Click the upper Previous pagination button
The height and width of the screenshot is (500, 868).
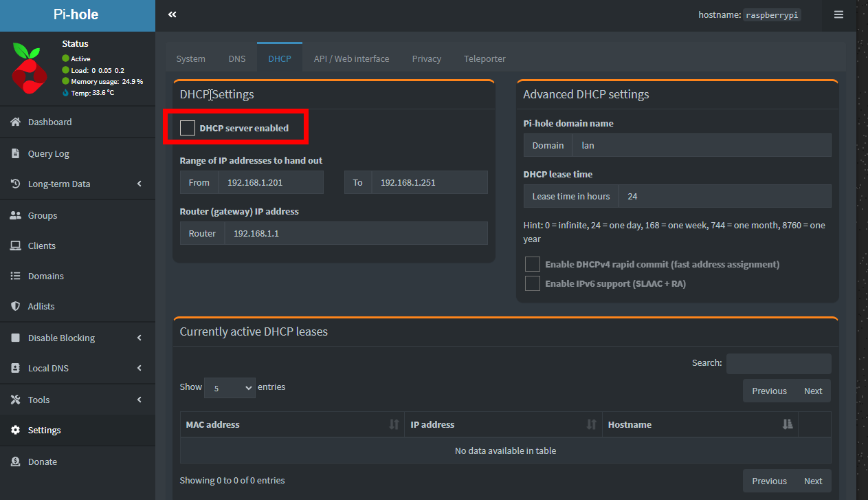[x=769, y=391]
